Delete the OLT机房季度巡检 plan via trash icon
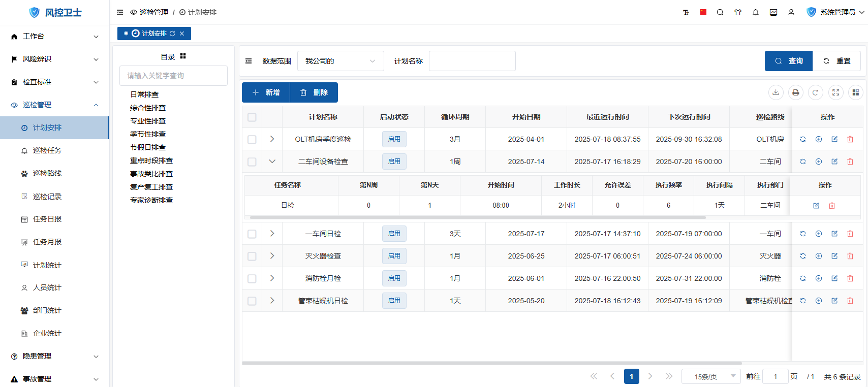Screen dimensions: 868x387 850,139
